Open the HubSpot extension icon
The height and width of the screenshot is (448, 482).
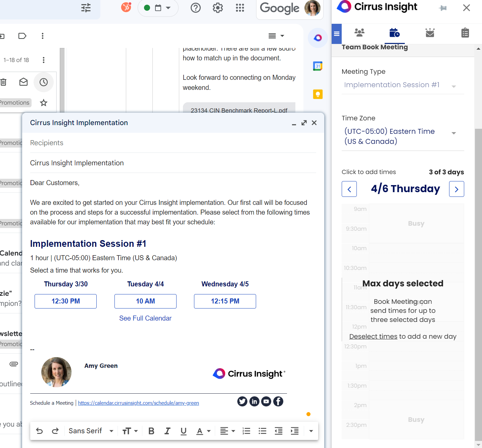pyautogui.click(x=126, y=7)
